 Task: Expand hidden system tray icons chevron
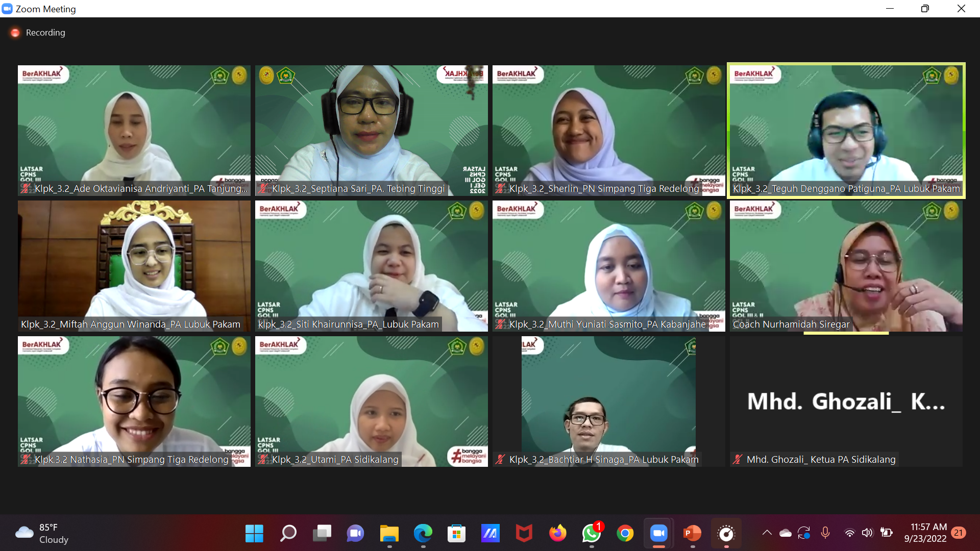[767, 533]
